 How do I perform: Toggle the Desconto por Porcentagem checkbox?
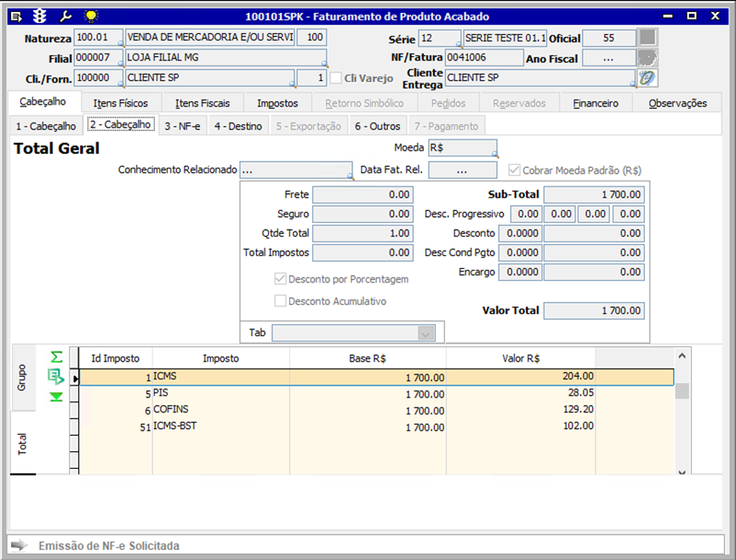pyautogui.click(x=280, y=279)
